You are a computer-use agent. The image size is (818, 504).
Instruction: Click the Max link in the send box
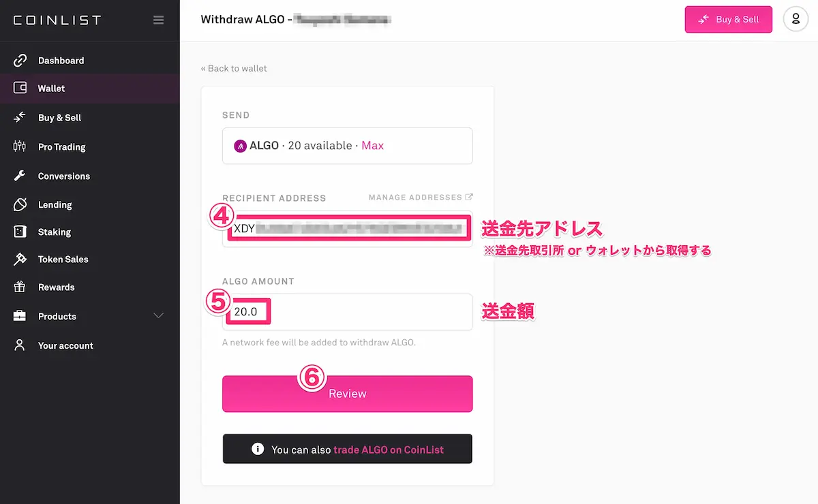(x=372, y=146)
